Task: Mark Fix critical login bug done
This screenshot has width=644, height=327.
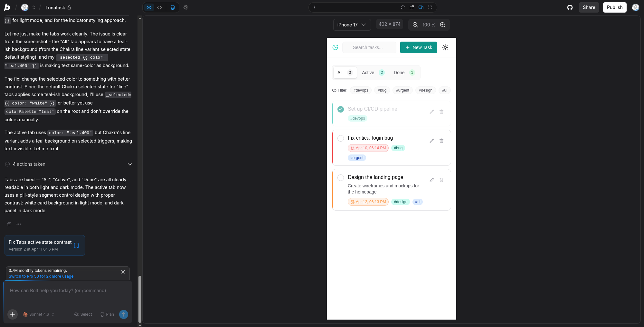Action: (x=341, y=138)
